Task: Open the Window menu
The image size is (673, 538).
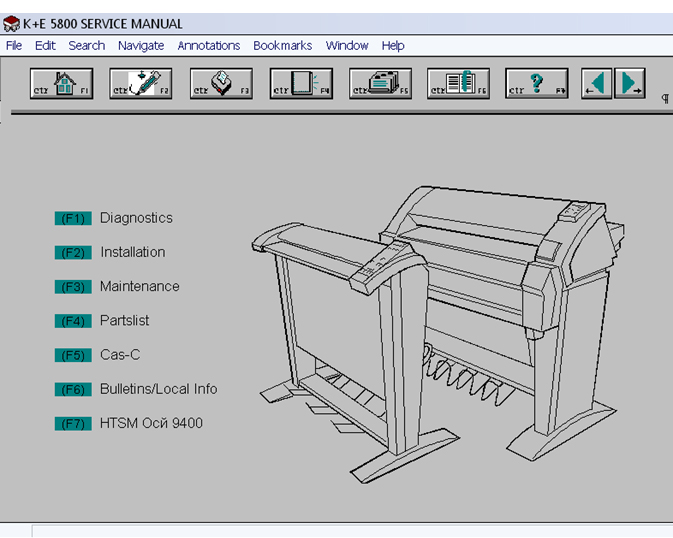Action: click(347, 46)
